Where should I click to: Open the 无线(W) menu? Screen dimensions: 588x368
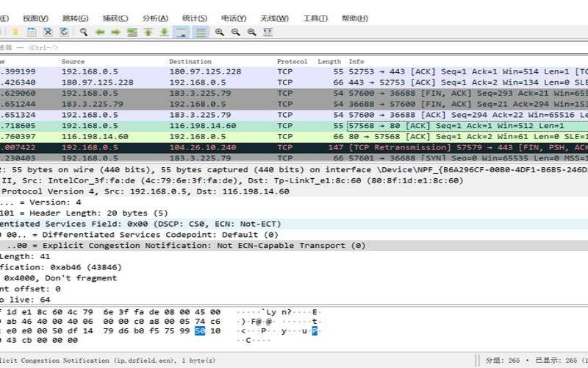[274, 18]
